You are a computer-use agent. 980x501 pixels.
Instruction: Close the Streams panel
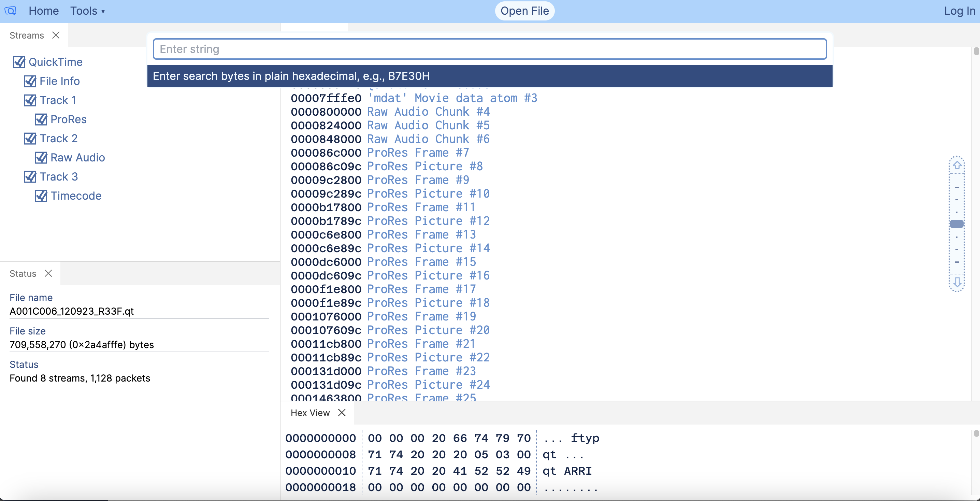tap(56, 35)
